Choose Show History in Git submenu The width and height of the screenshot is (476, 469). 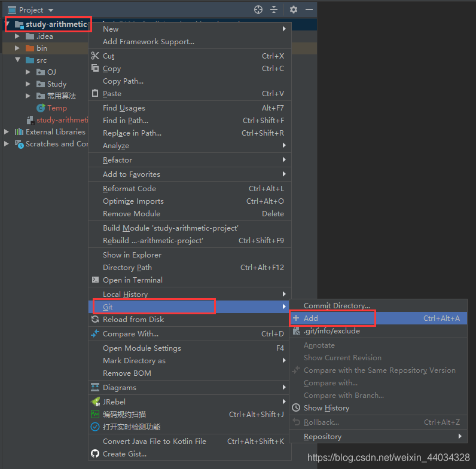378,407
